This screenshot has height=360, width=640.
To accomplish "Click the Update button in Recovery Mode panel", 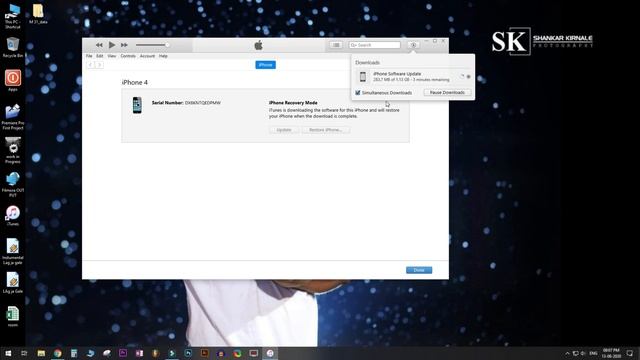I will (x=284, y=130).
